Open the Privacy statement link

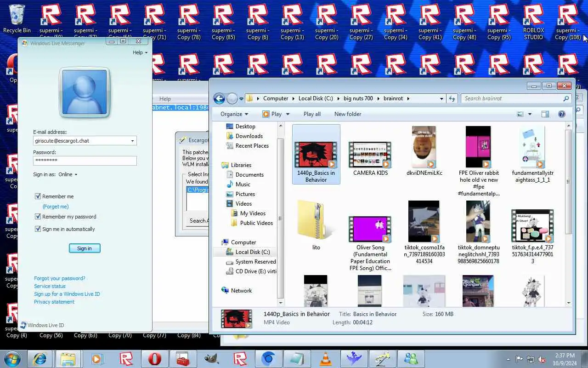point(54,302)
